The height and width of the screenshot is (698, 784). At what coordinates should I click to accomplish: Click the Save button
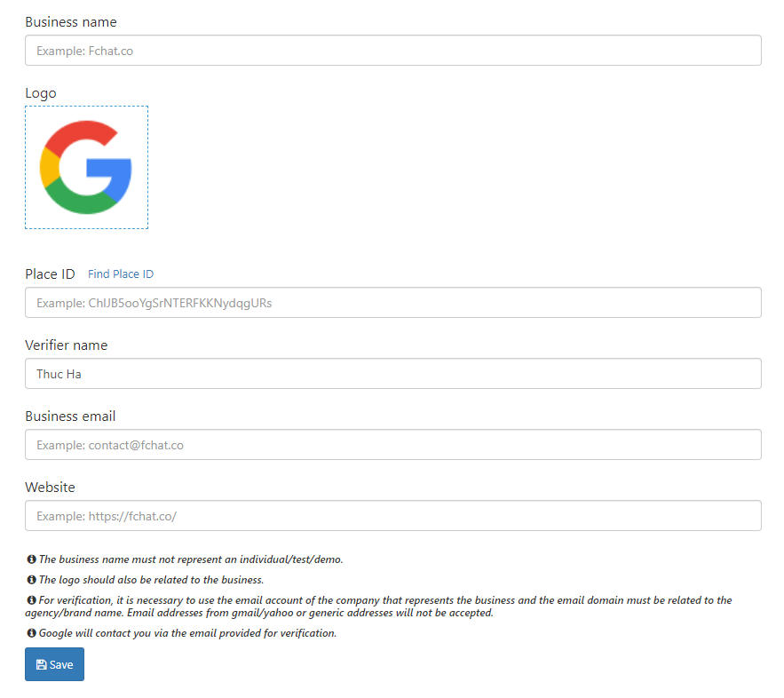pos(54,664)
